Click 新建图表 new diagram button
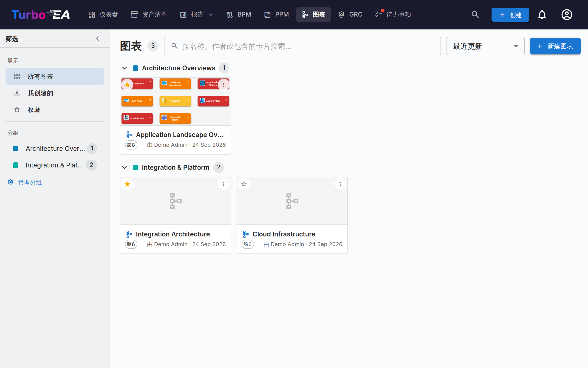 tap(555, 46)
